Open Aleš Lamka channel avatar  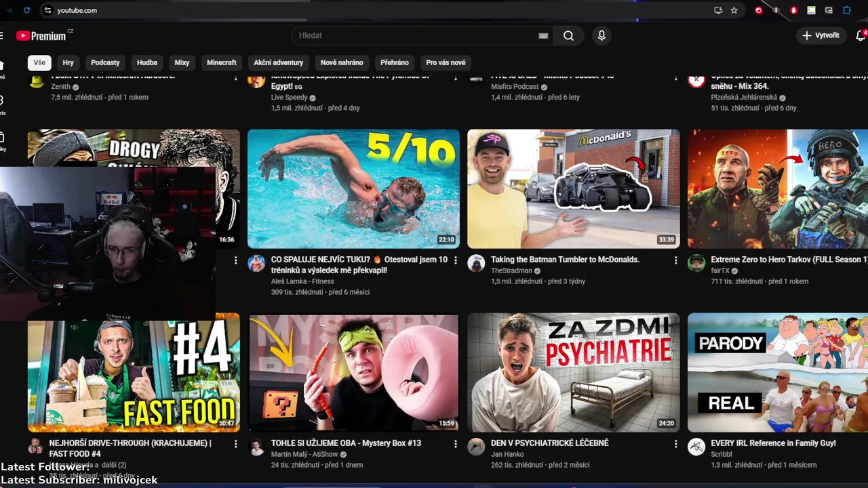[x=256, y=264]
